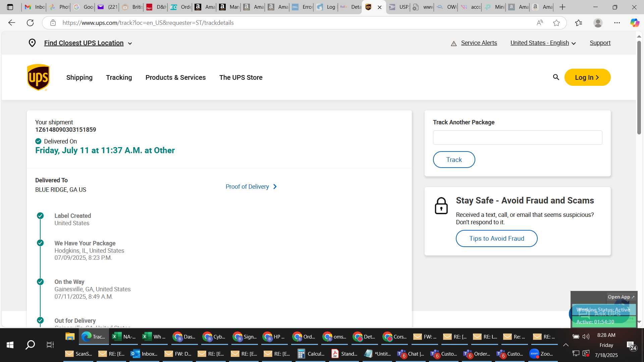Click the taskbar clock showing 8:28 AM
This screenshot has height=362, width=644.
click(x=606, y=335)
